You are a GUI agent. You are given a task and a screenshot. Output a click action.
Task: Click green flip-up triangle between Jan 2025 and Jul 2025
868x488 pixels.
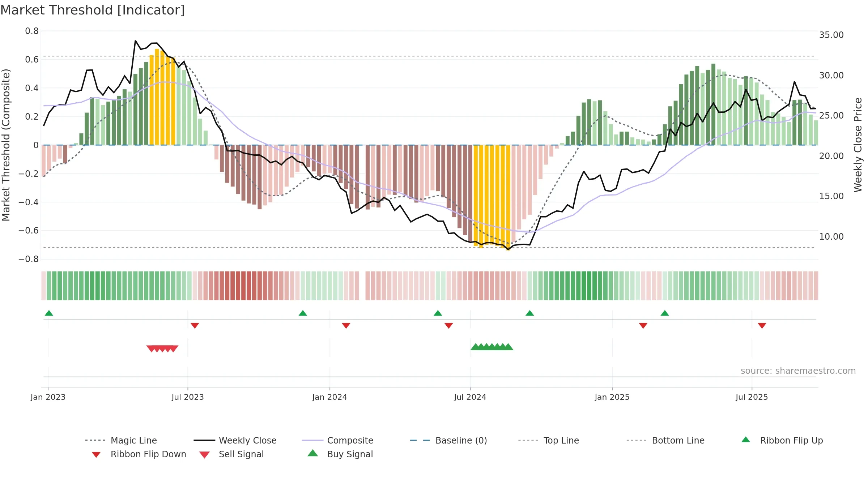(664, 313)
